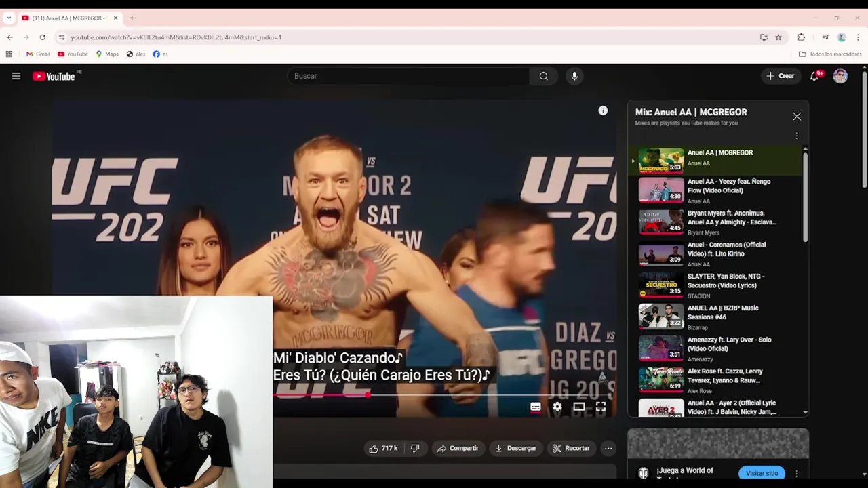Open the tab search dropdown arrow

[9, 18]
